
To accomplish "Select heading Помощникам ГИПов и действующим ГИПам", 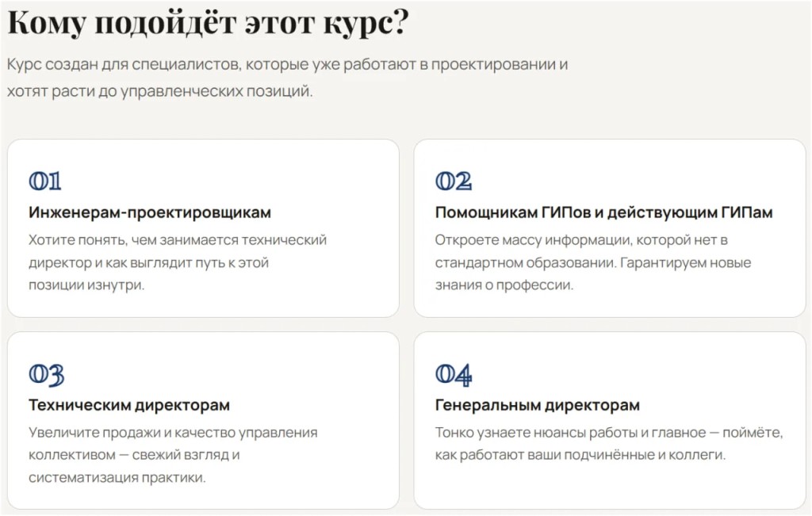I will 603,212.
